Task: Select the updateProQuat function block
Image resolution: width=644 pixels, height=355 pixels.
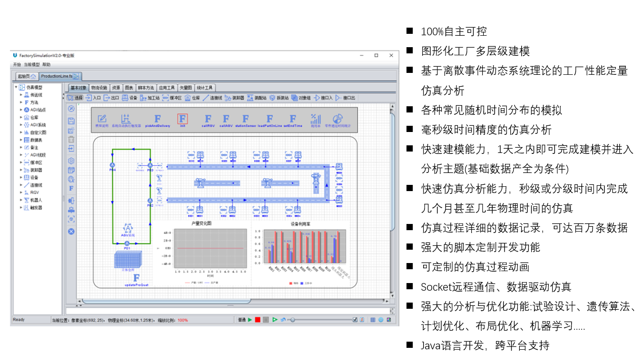Action: coord(136,280)
